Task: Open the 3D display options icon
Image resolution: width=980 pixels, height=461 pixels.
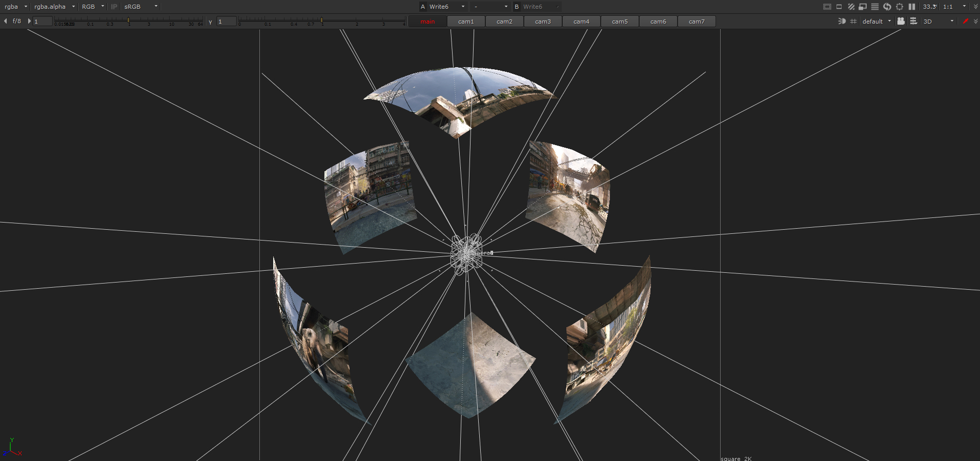Action: 913,21
